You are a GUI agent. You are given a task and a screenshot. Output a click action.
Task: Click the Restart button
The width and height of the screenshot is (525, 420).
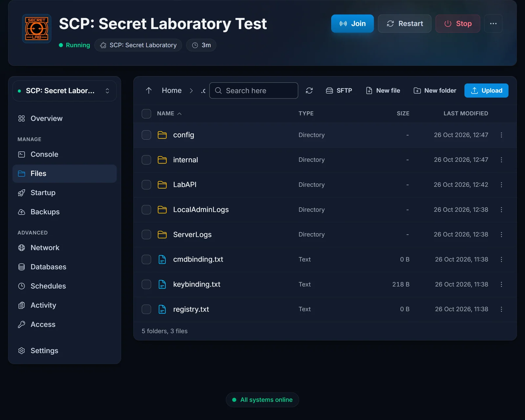pos(405,24)
